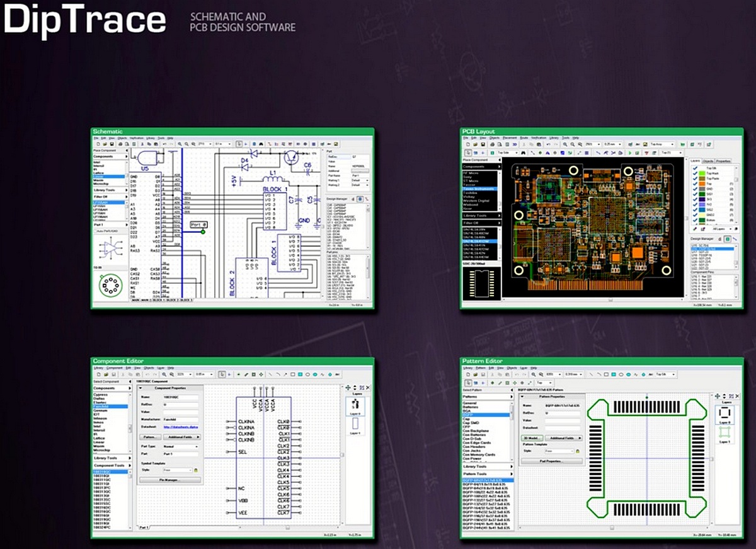Click the lock icon beside Style in Pattern Editor
This screenshot has width=756, height=549.
point(578,451)
